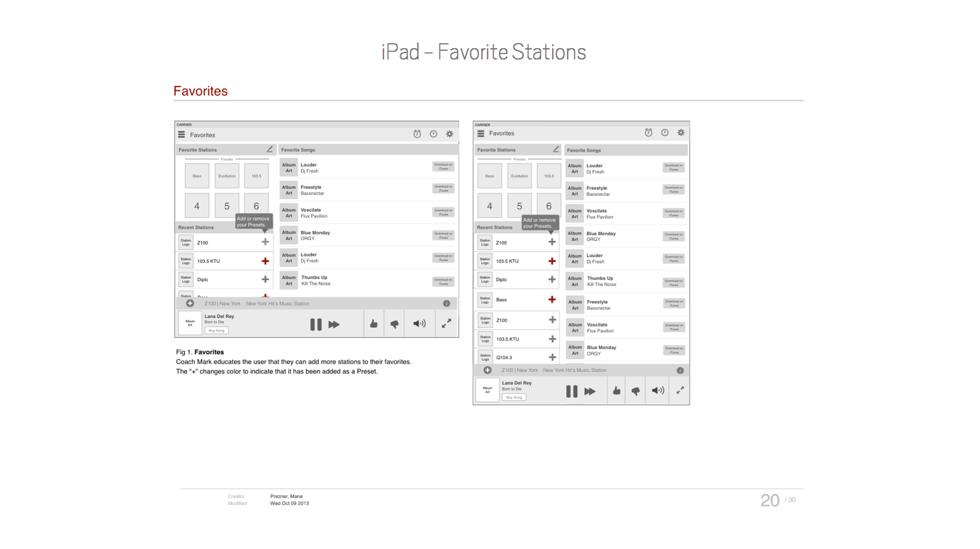The width and height of the screenshot is (980, 549).
Task: Open sleep timer clock icon in portrait mockup
Action: [665, 132]
